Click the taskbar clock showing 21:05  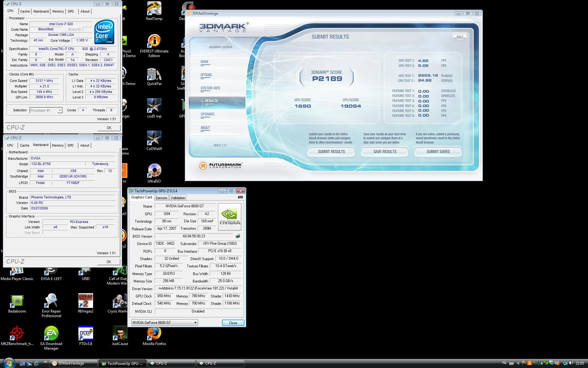579,363
